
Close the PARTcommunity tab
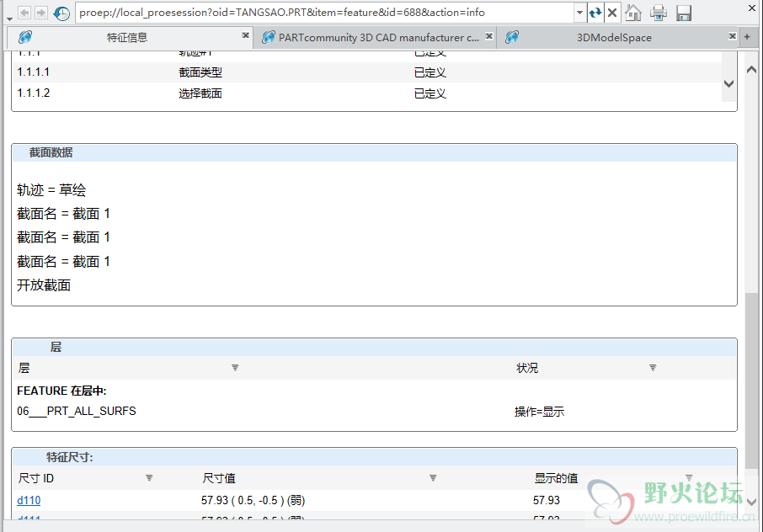pyautogui.click(x=489, y=35)
